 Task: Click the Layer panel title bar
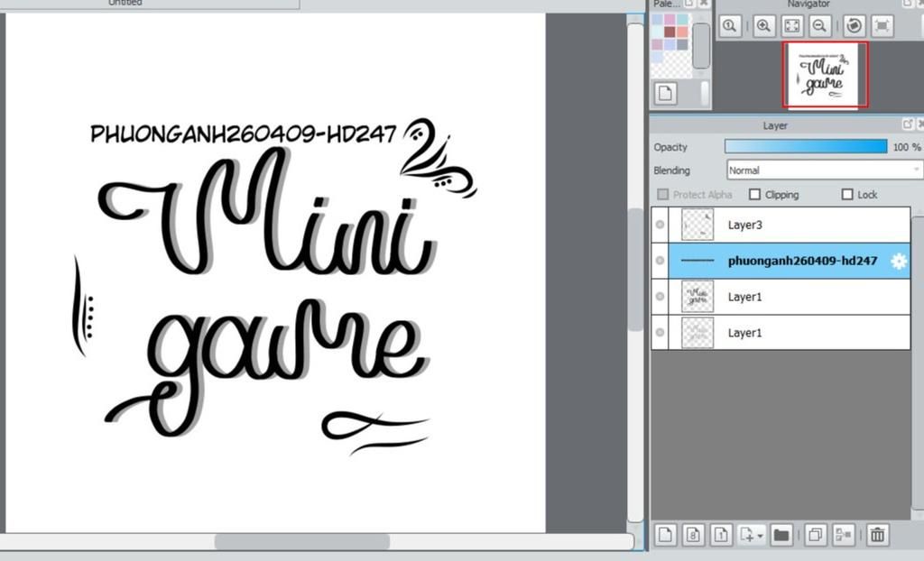[x=775, y=125]
